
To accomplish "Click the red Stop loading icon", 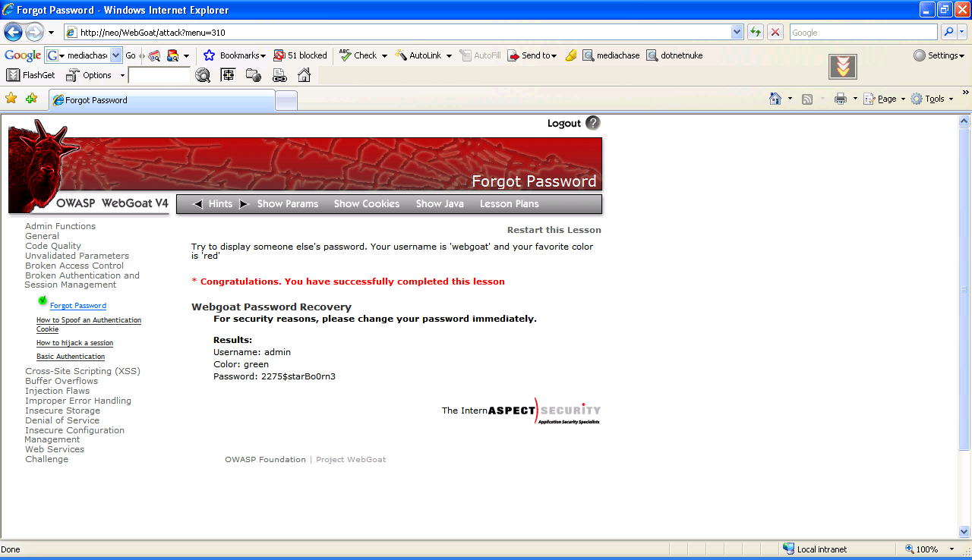I will (775, 33).
